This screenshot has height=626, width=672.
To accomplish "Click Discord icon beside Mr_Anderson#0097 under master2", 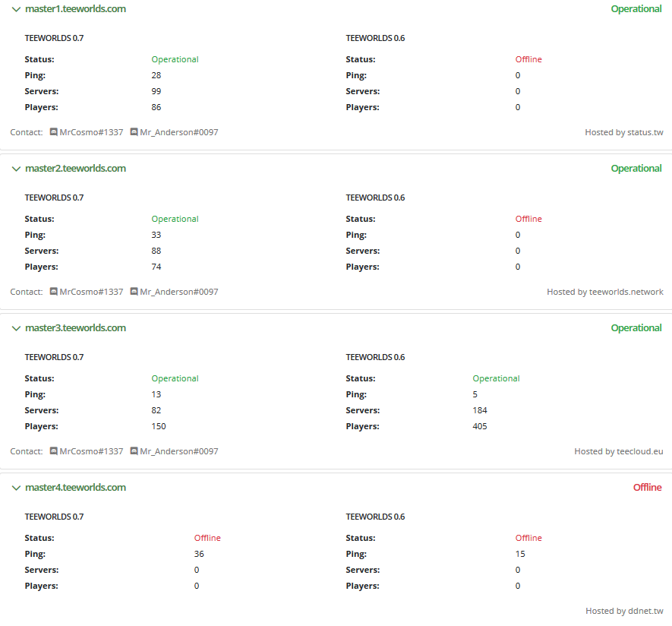I will [134, 292].
